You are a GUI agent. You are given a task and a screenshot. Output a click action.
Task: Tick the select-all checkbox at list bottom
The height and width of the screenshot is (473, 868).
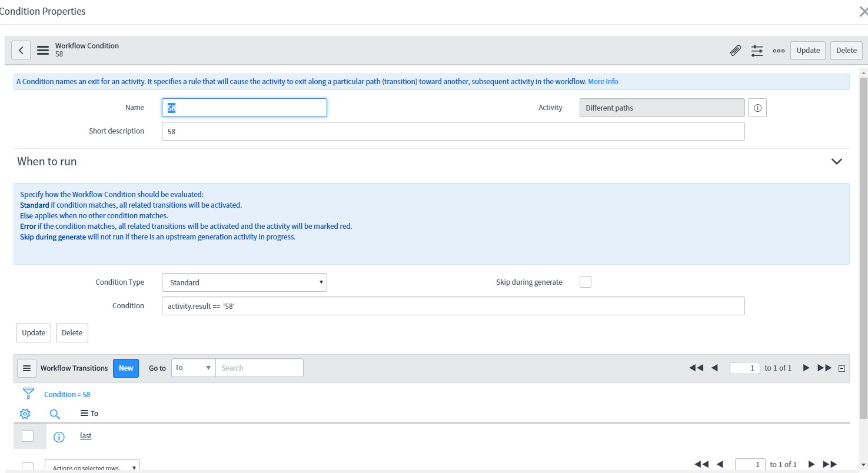(x=28, y=467)
